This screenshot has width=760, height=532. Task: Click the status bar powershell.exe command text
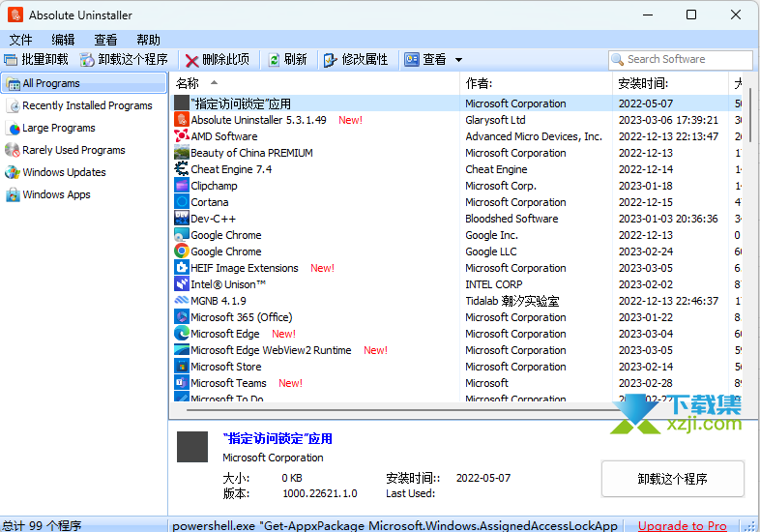(x=395, y=525)
